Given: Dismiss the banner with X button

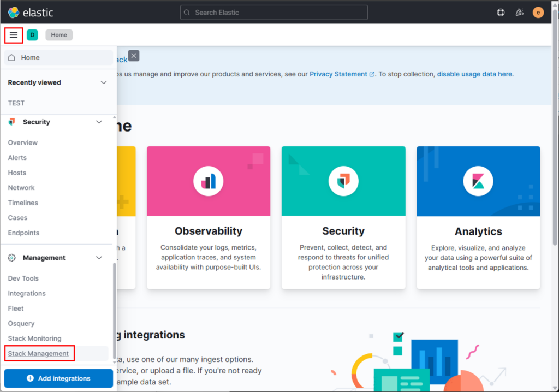Looking at the screenshot, I should pyautogui.click(x=134, y=56).
